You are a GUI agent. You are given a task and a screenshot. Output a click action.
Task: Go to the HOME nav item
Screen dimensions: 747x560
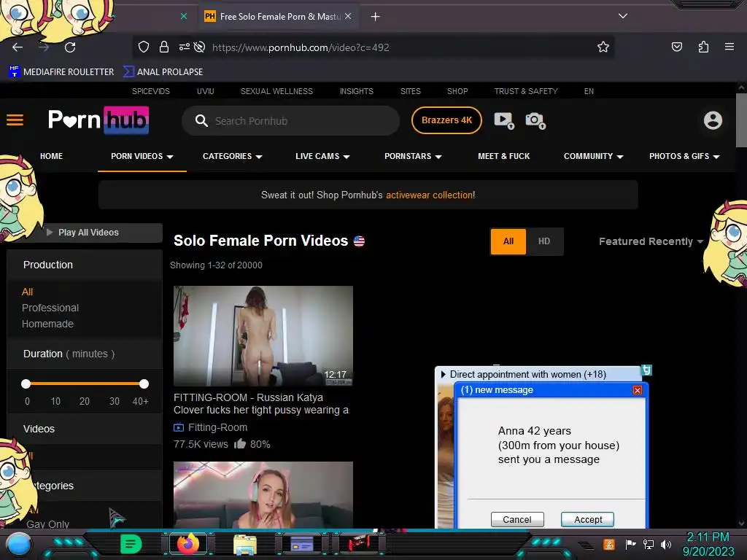pyautogui.click(x=52, y=156)
